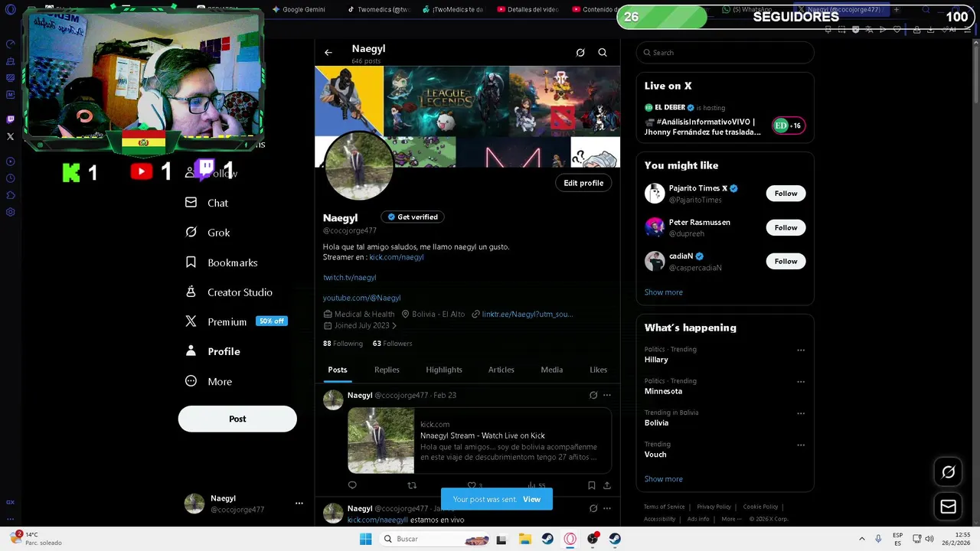The image size is (980, 551).
Task: Follow cadiaN
Action: [786, 262]
